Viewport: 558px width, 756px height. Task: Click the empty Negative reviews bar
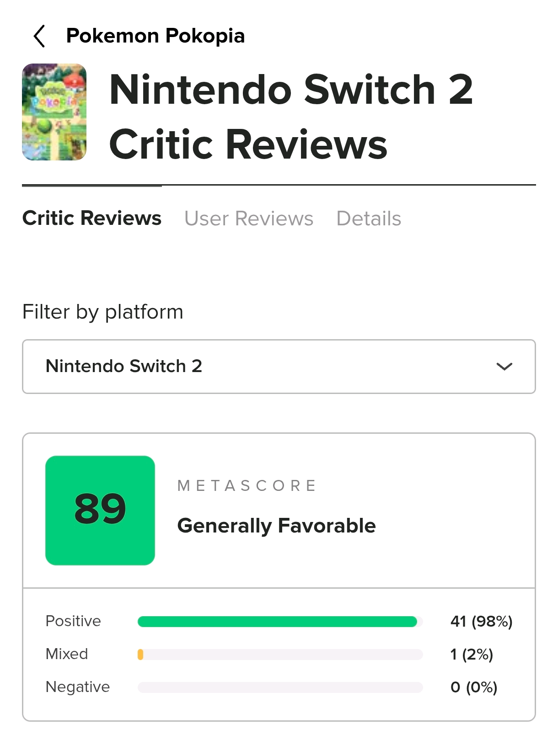[280, 687]
